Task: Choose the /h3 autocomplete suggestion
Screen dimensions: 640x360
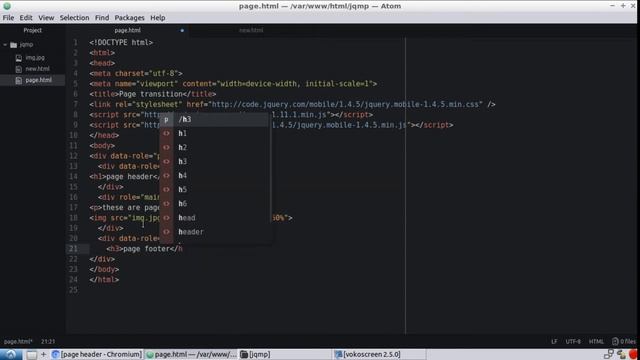Action: (x=214, y=119)
